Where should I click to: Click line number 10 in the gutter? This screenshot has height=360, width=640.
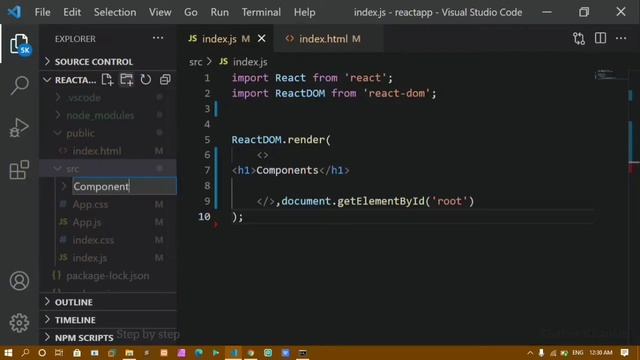click(x=204, y=217)
